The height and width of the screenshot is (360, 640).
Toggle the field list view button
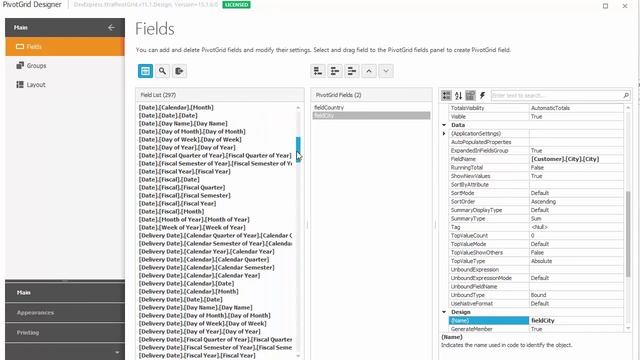coord(145,71)
